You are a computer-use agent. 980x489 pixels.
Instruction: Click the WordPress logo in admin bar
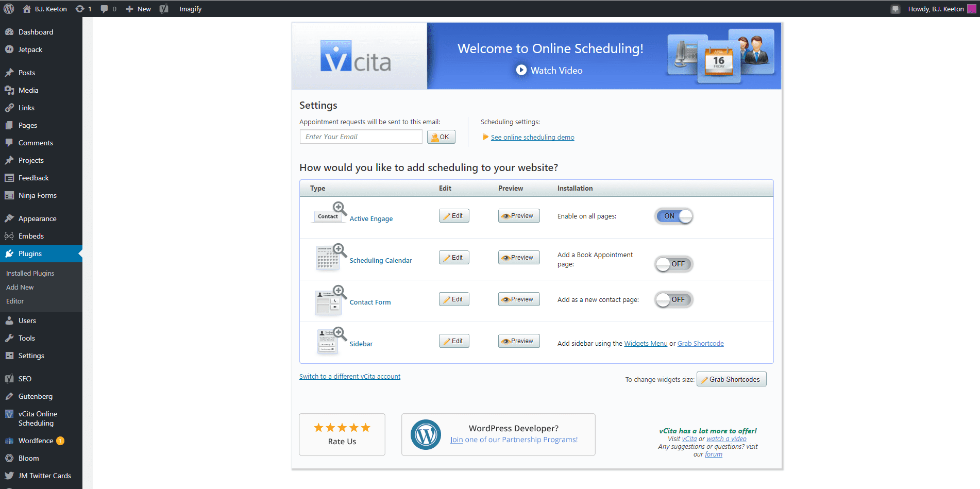coord(9,9)
